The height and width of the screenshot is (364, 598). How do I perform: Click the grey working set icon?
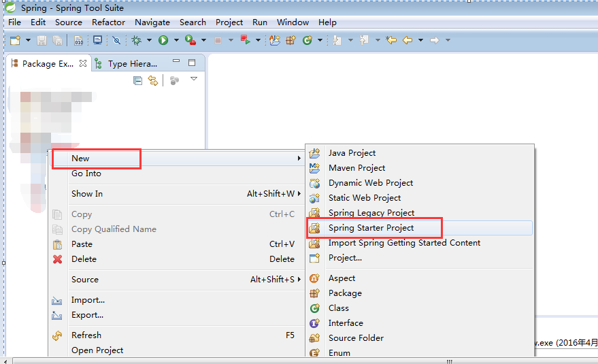point(174,80)
